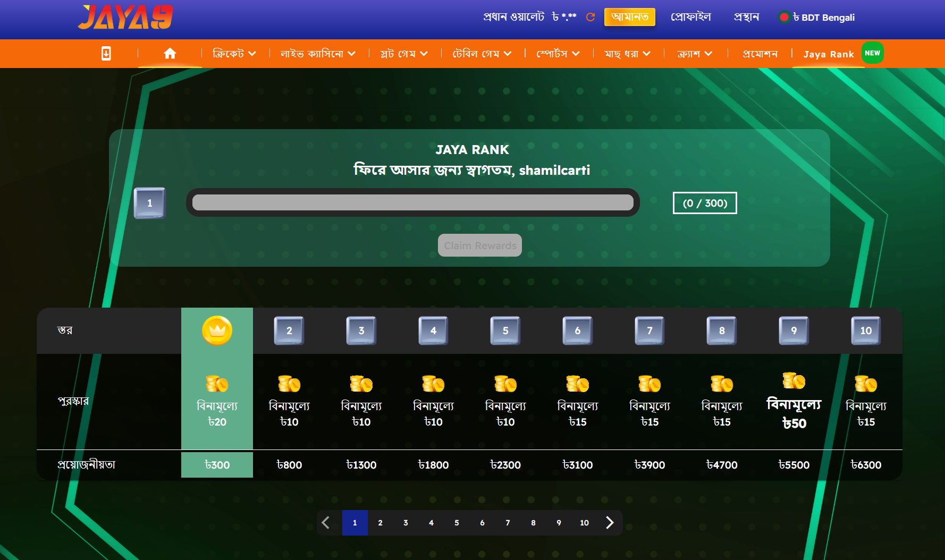Go to pagination page 7
The image size is (945, 560).
click(508, 523)
